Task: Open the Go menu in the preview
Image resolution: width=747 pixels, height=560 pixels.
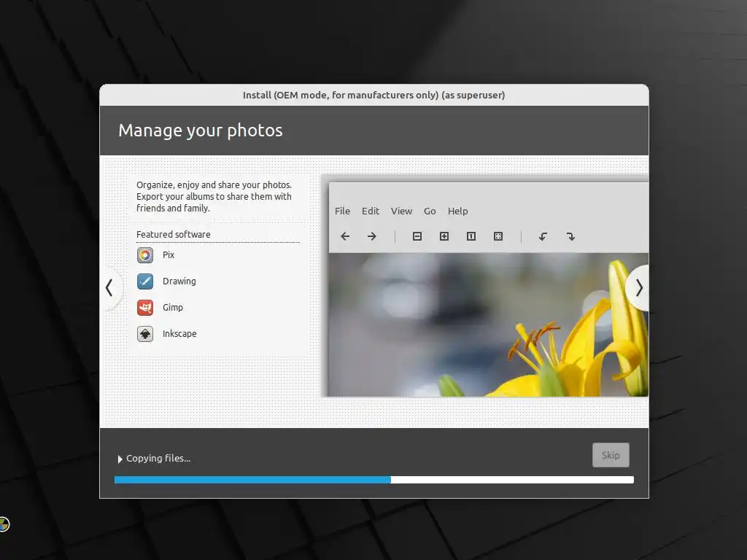Action: pyautogui.click(x=430, y=211)
